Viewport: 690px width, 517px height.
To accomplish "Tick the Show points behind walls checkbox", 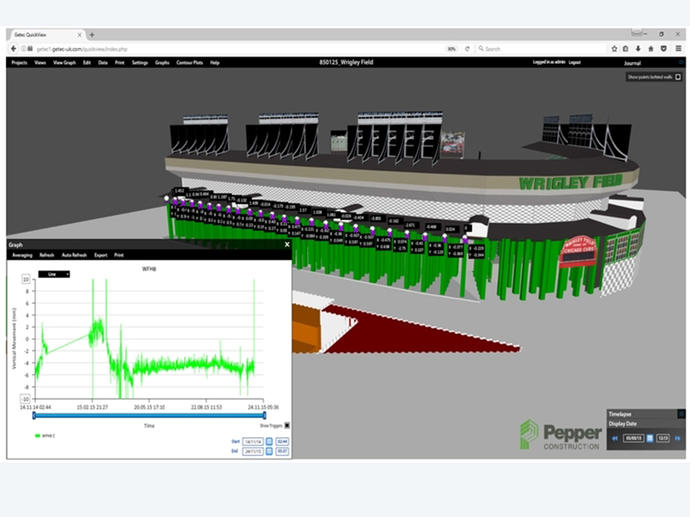I will point(678,77).
